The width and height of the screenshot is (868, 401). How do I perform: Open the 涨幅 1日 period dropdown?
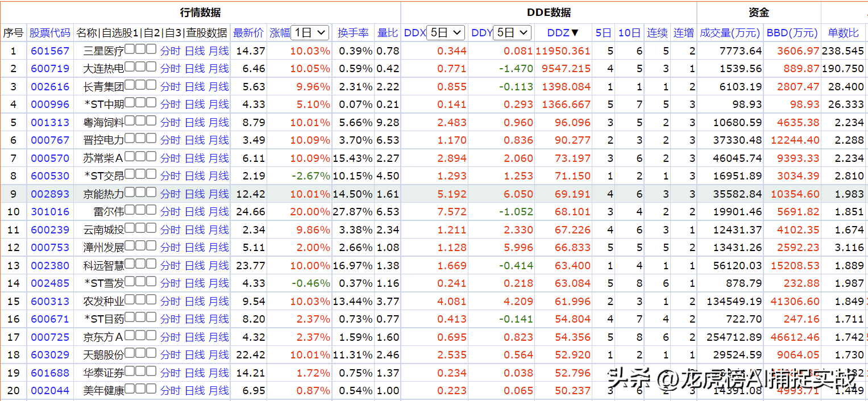(x=310, y=33)
